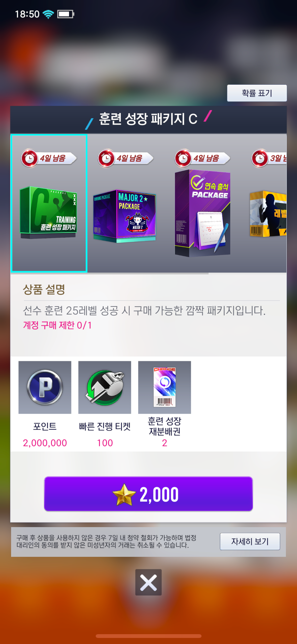Tap the package carousel scroll indicator bar
This screenshot has height=644, width=297.
tap(109, 273)
